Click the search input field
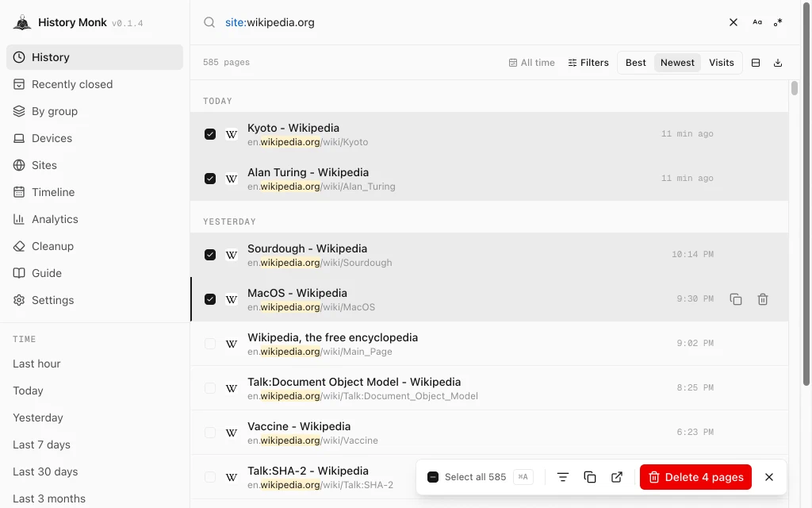Image resolution: width=812 pixels, height=508 pixels. pyautogui.click(x=471, y=22)
